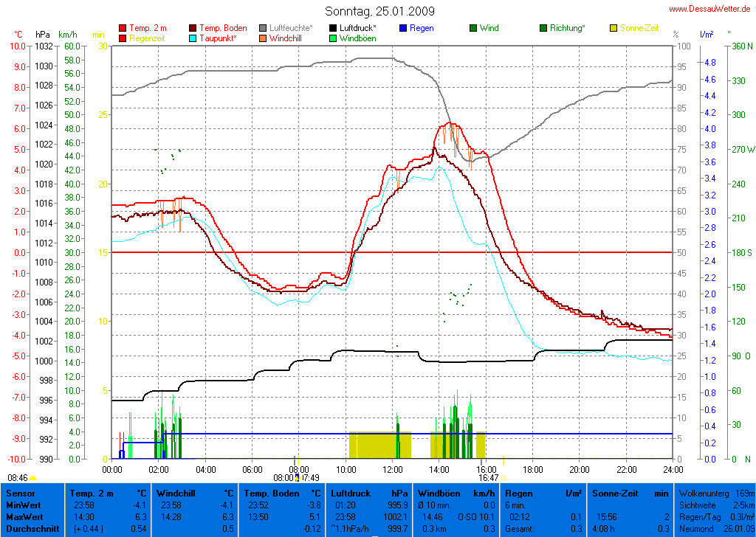Click the orange Windchill legend square

(264, 38)
